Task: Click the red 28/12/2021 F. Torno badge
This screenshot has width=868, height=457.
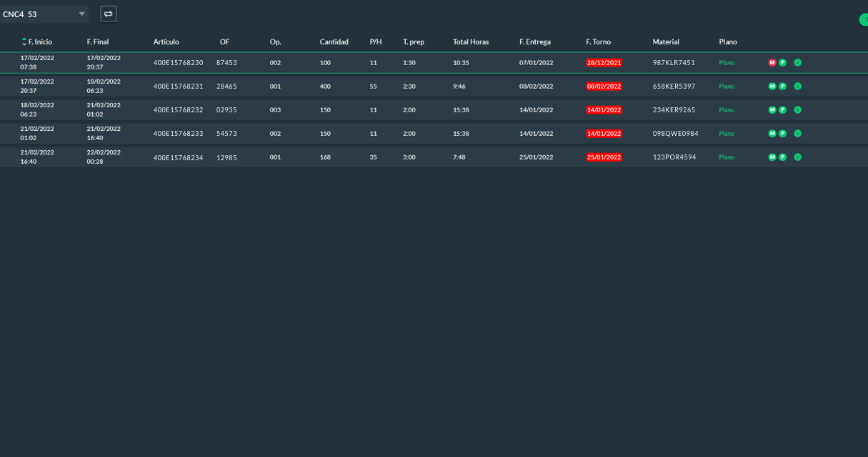Action: click(604, 63)
